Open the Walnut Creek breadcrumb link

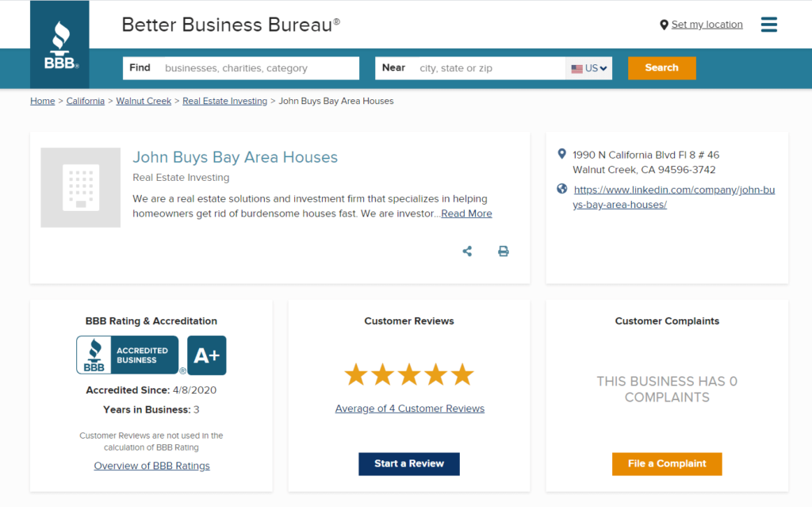tap(144, 101)
